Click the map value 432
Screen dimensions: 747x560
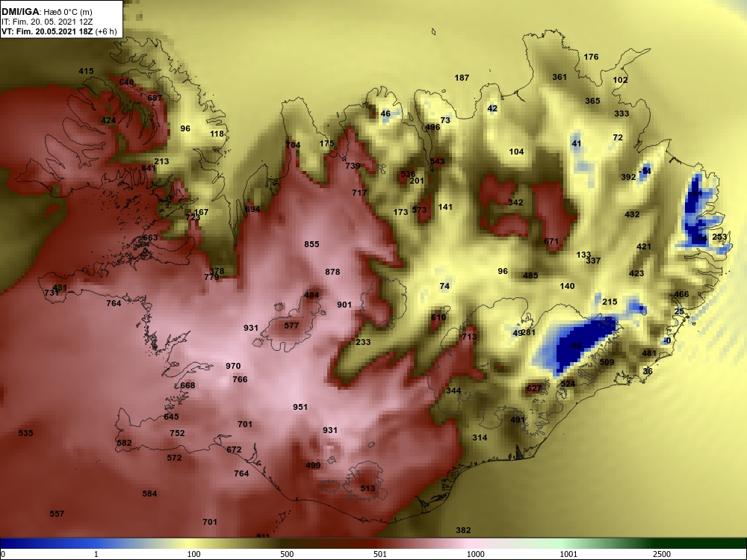coord(632,214)
